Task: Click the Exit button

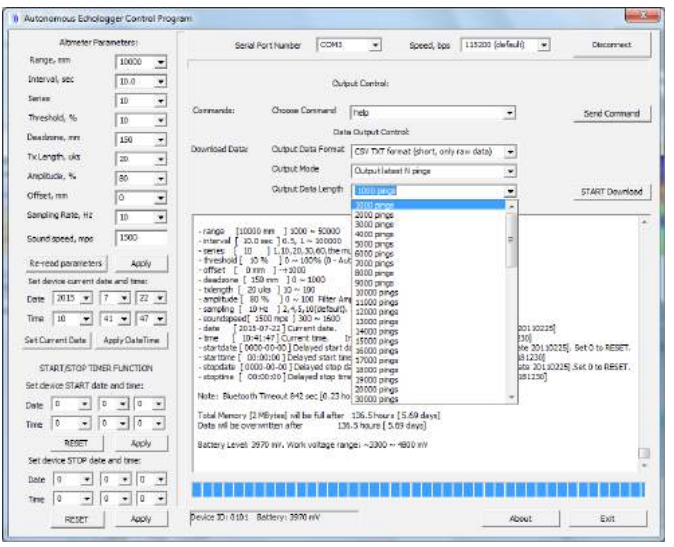Action: tap(607, 518)
